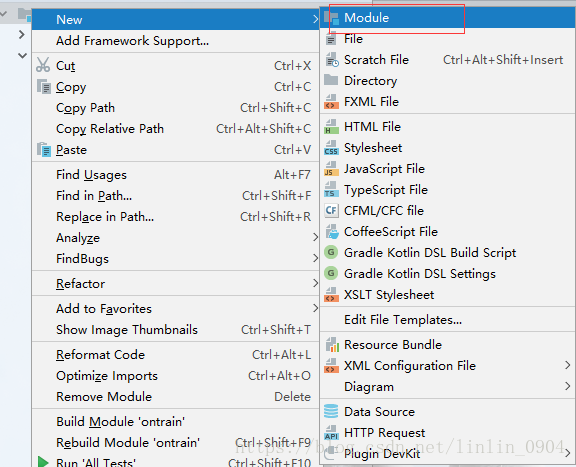576x467 pixels.
Task: Click the HTML File icon
Action: (331, 127)
